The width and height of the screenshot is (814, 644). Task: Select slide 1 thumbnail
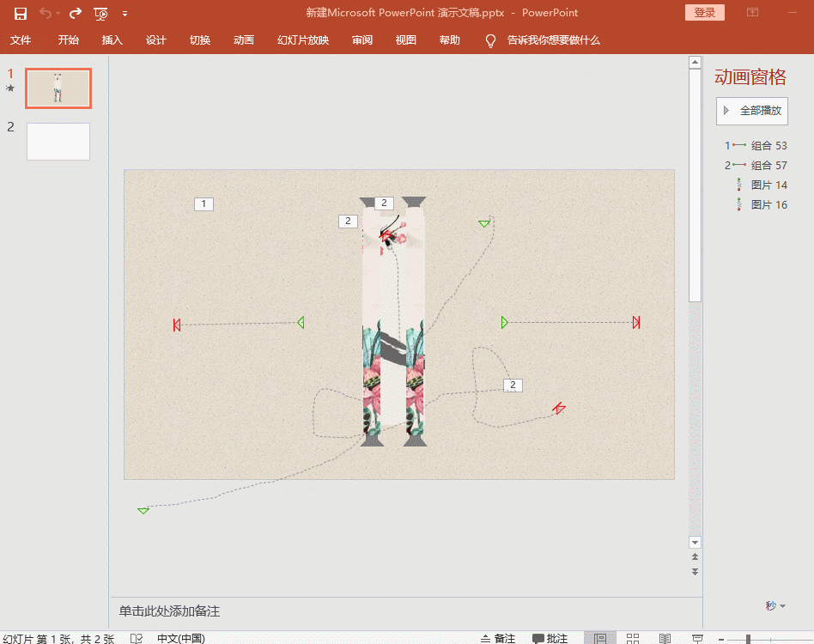pos(58,88)
